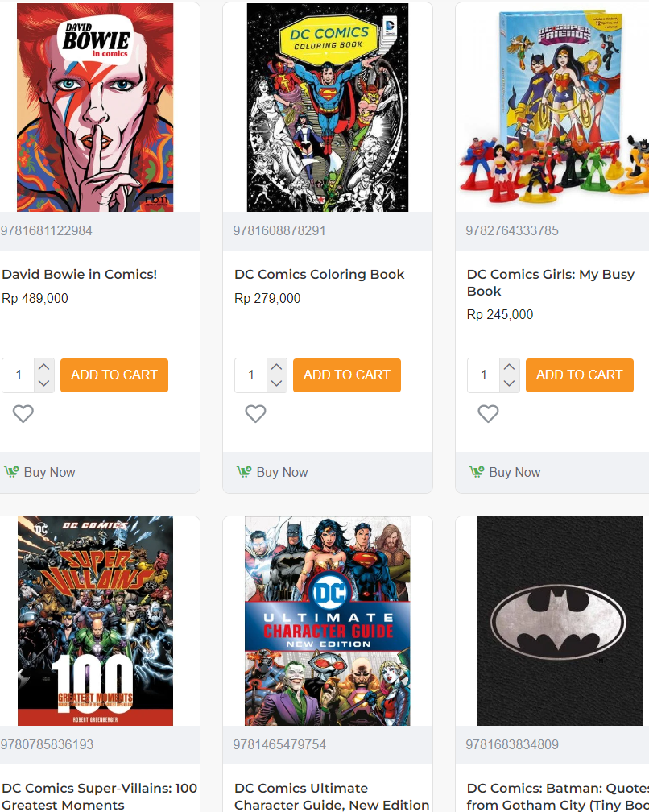Open David Bowie in Comics! title link
Screen dimensions: 649x812
80,275
